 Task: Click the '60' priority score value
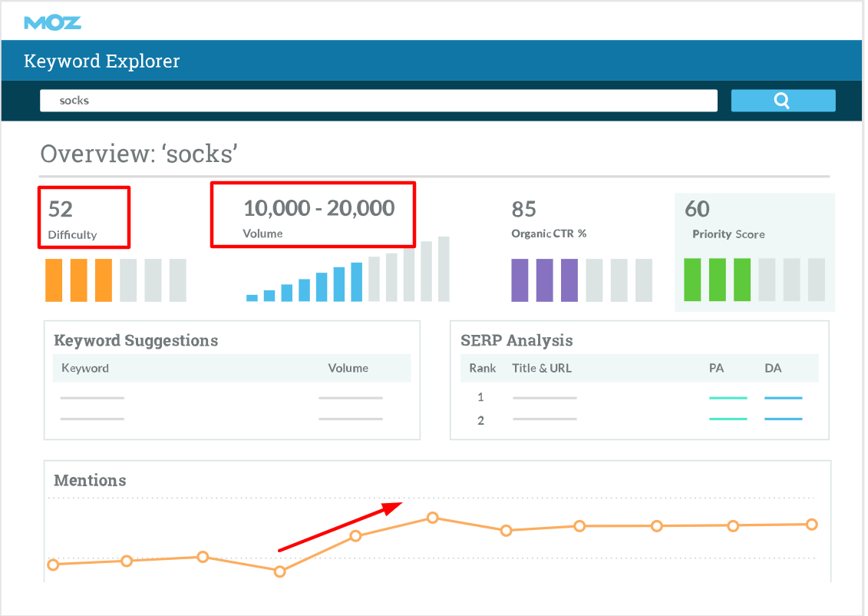click(697, 210)
